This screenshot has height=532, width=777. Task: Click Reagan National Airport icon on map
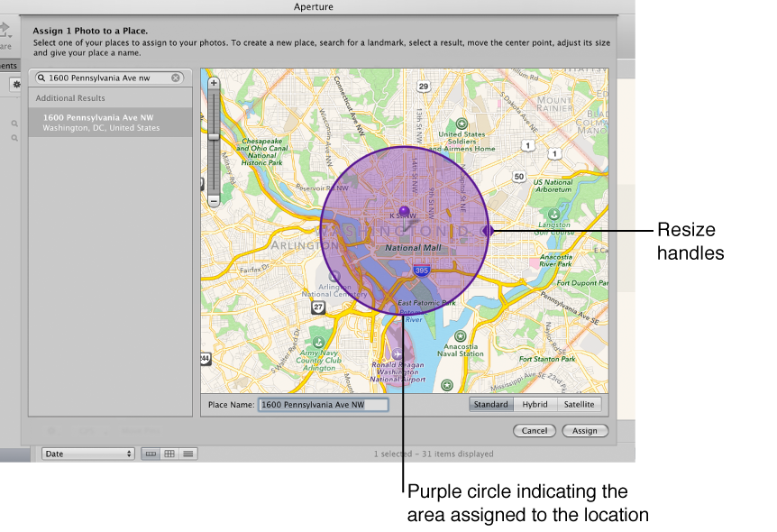[398, 352]
